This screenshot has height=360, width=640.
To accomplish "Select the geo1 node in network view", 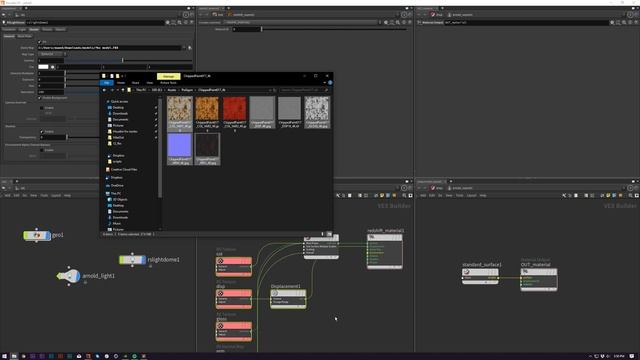I will point(37,236).
